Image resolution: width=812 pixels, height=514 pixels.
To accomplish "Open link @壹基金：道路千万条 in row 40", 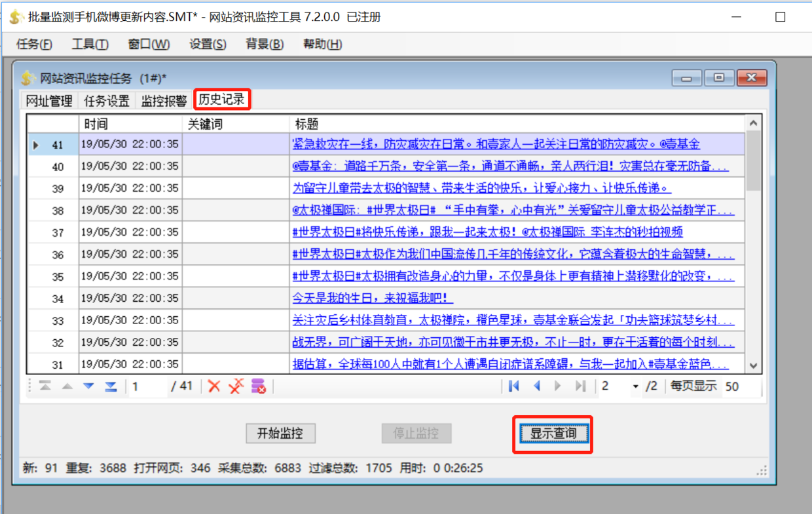I will tap(510, 166).
